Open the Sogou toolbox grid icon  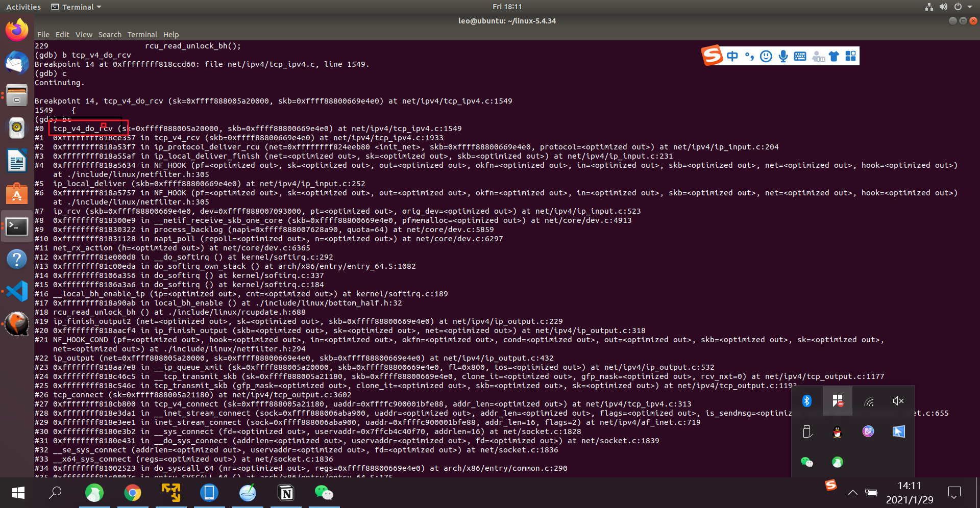coord(851,56)
